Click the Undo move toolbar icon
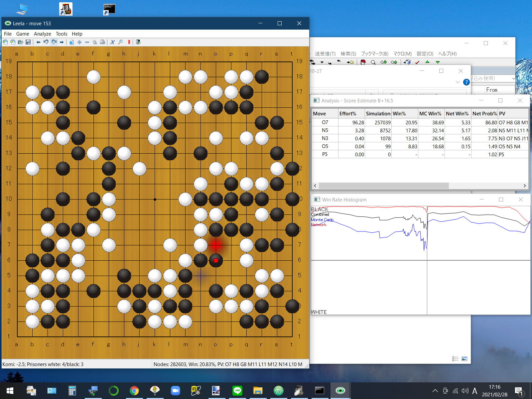 46,42
